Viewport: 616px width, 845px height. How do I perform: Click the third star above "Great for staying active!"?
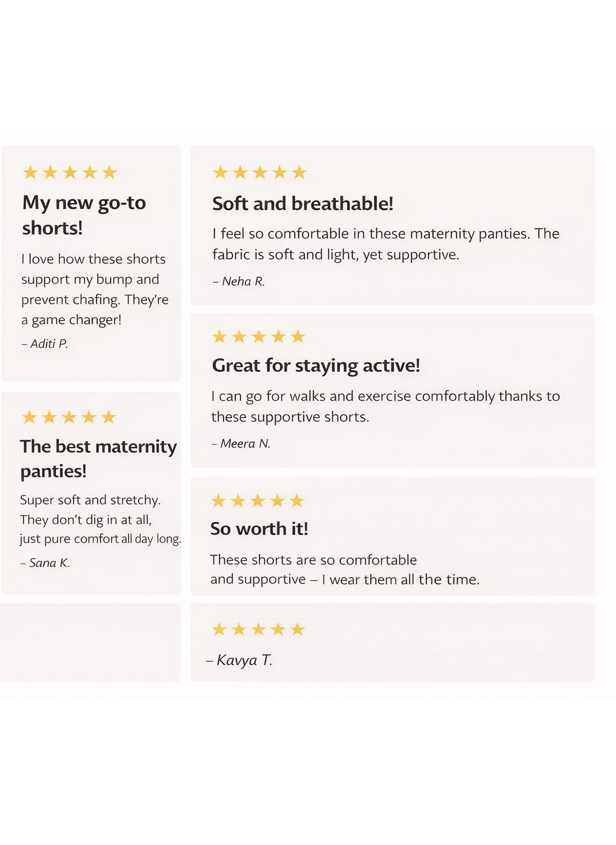259,337
